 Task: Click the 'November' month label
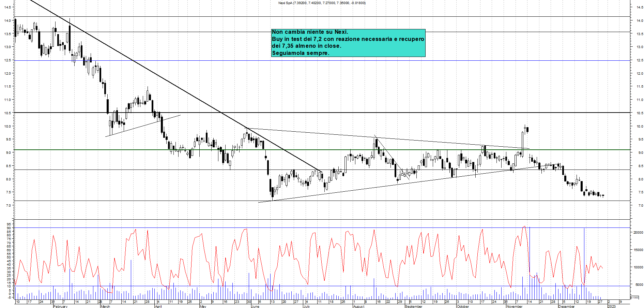(x=514, y=306)
